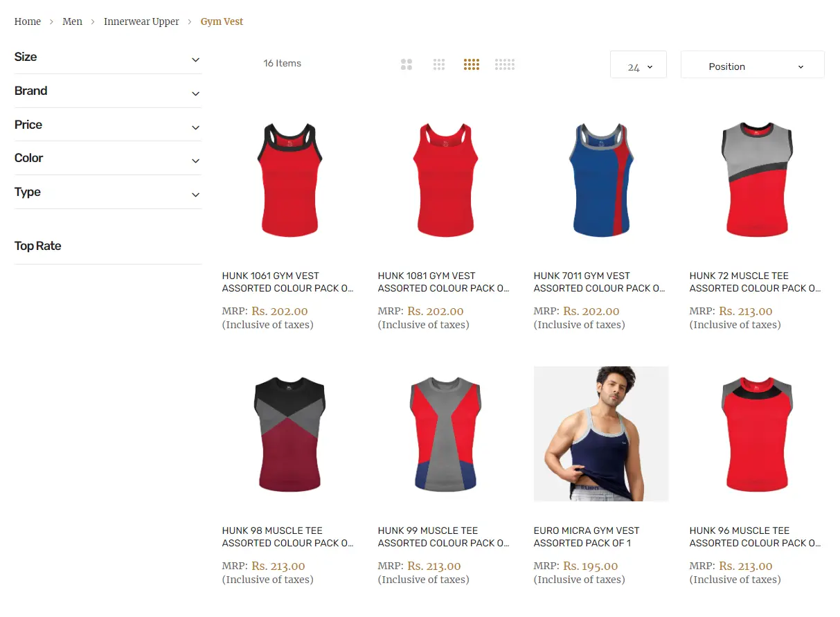
Task: Click EURO MICRA GYM VEST product title
Action: 587,537
